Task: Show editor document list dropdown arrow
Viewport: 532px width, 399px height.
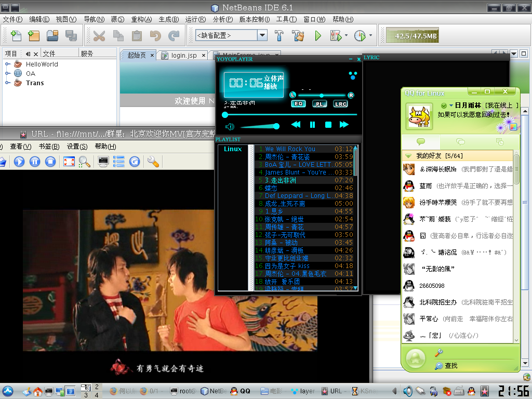Action: (x=514, y=54)
